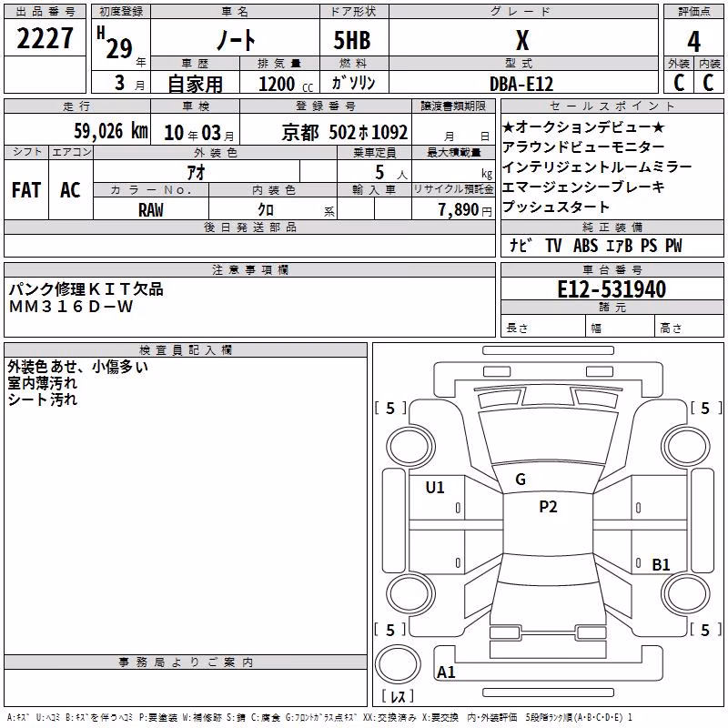Click grade value X

[x=522, y=40]
